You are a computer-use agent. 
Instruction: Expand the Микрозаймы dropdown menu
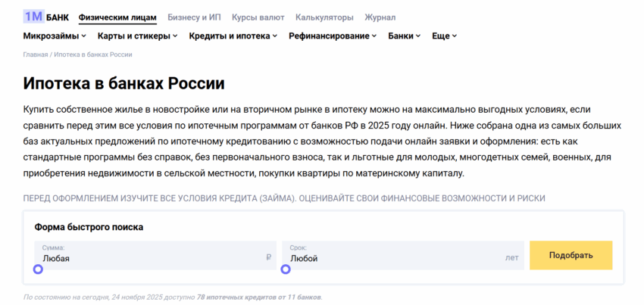(x=55, y=36)
